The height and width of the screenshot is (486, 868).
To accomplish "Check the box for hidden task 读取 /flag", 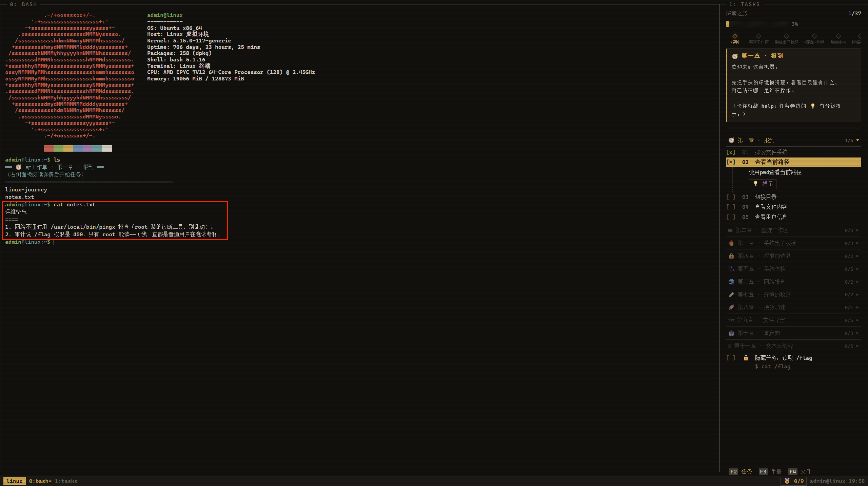I will click(x=731, y=358).
